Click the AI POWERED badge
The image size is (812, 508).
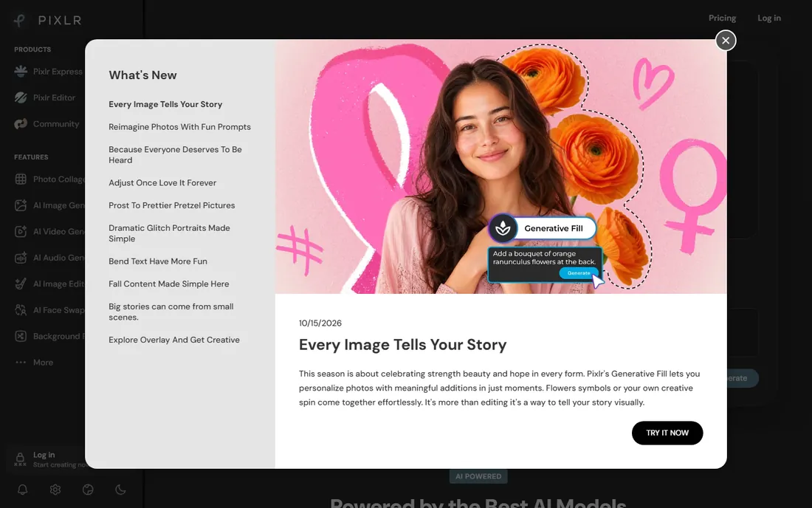(478, 476)
